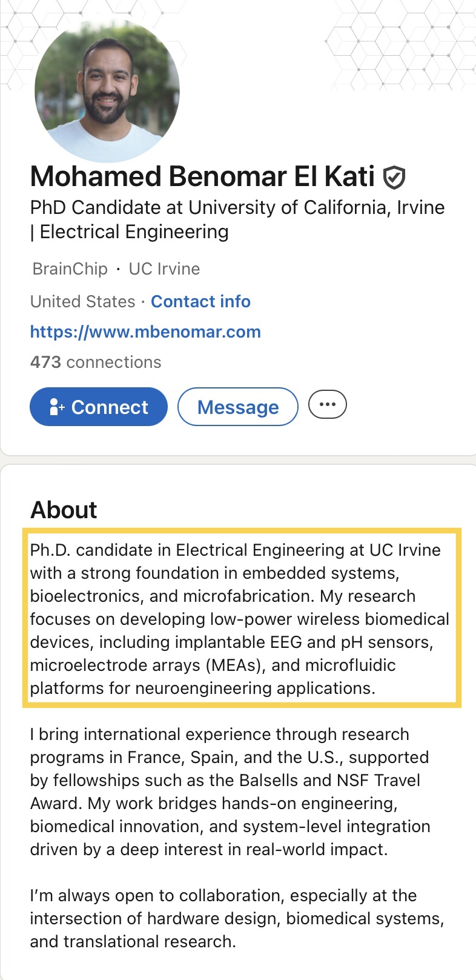Screen dimensions: 476x980
Task: Click the United States location text
Action: tap(83, 301)
